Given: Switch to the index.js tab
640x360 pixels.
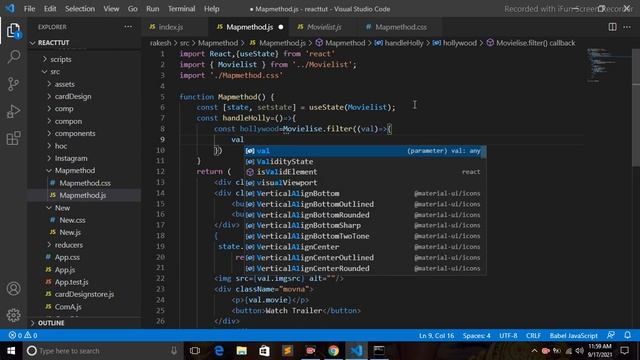Looking at the screenshot, I should [x=171, y=27].
